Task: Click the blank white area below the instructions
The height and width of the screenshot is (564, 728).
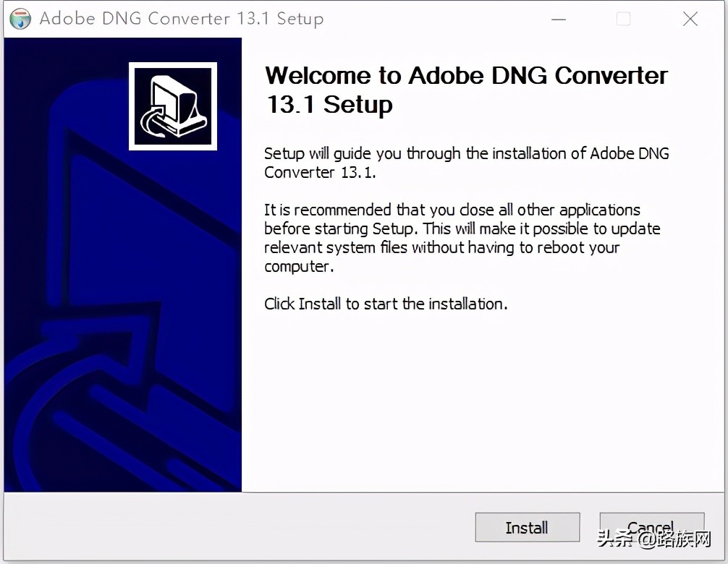Action: pos(478,405)
